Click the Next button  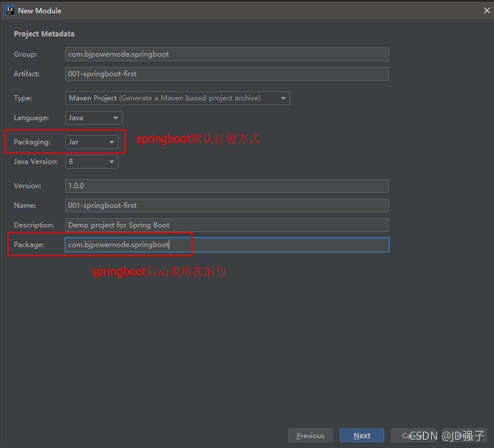click(362, 435)
